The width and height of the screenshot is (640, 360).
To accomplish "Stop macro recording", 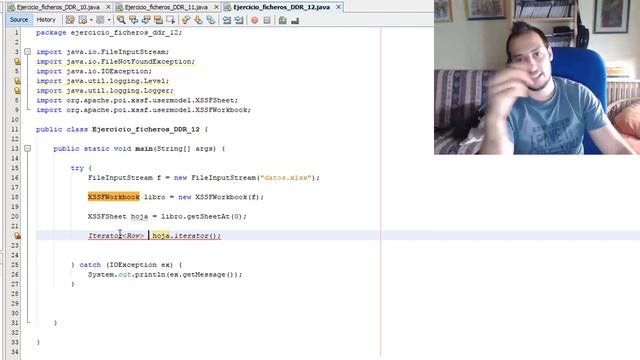I will (267, 20).
